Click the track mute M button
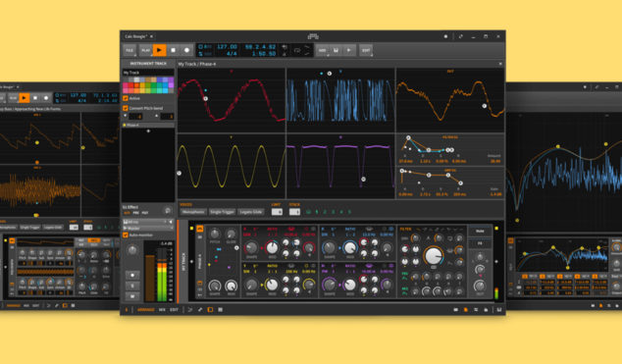 [x=132, y=295]
